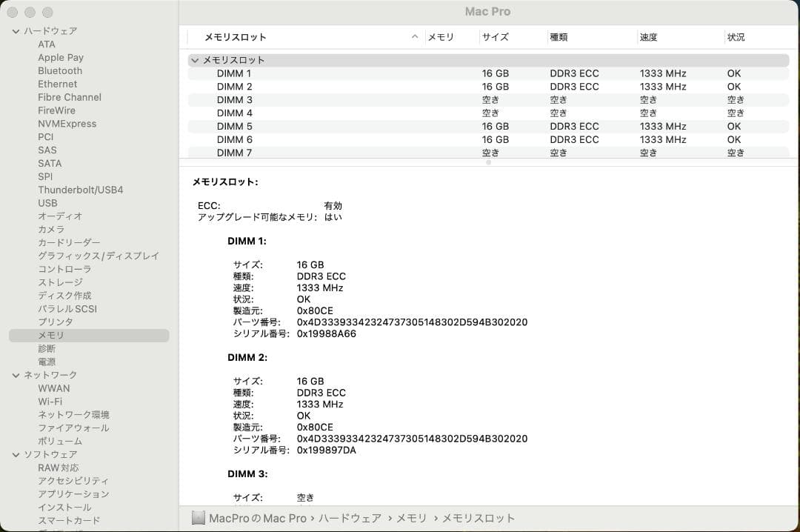The height and width of the screenshot is (532, 800).
Task: Collapse the ネットワーク sidebar section
Action: 16,375
